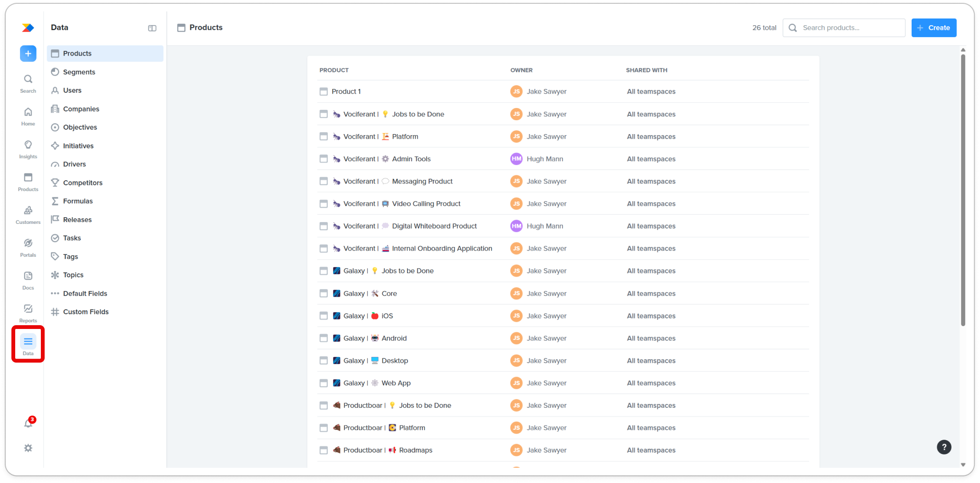Select Objectives in Data sidebar
Screen dimensions: 980x483
[x=105, y=127]
